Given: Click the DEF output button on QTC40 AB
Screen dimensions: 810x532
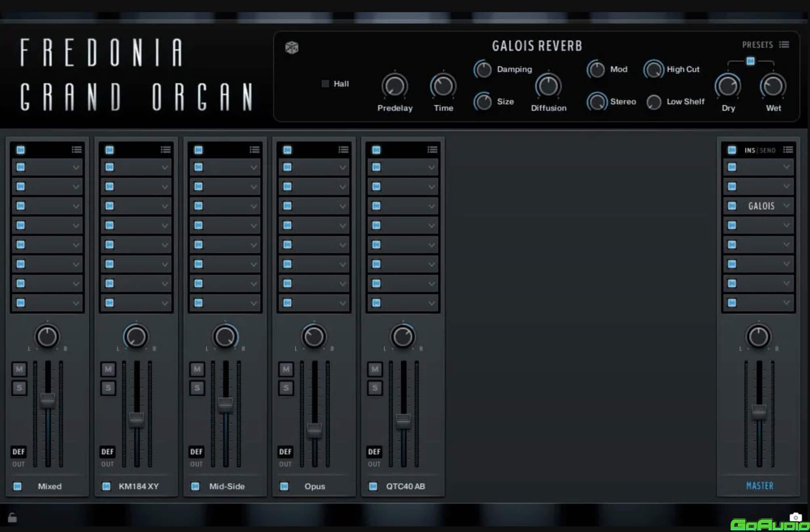Looking at the screenshot, I should coord(374,452).
